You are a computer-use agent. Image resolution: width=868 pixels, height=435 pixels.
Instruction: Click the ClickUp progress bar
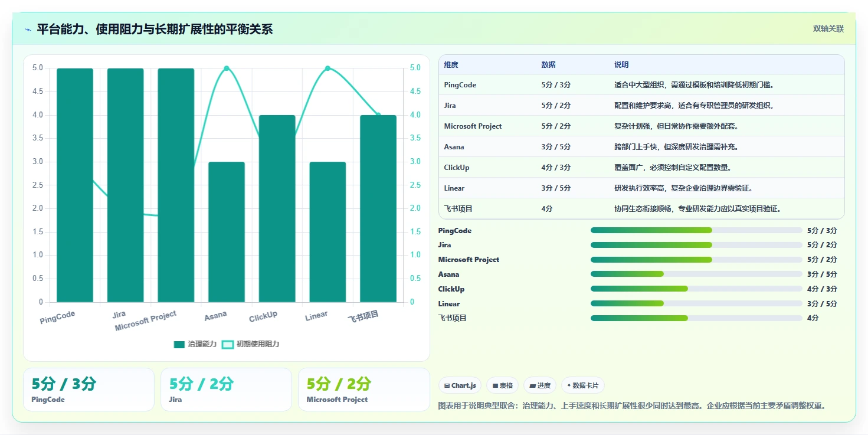(696, 289)
